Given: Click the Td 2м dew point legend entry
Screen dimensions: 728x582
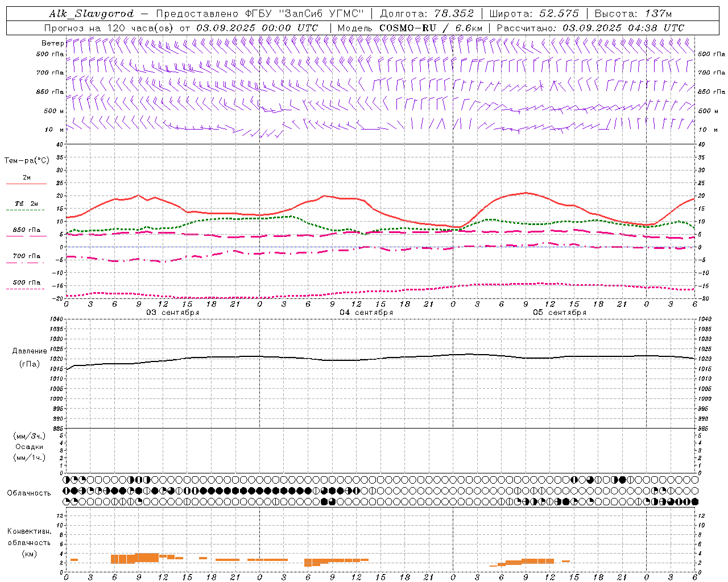Looking at the screenshot, I should 27,203.
